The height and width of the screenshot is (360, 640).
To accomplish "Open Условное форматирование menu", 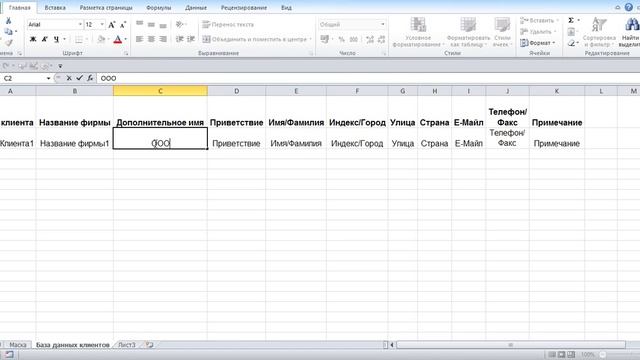I will tap(418, 32).
